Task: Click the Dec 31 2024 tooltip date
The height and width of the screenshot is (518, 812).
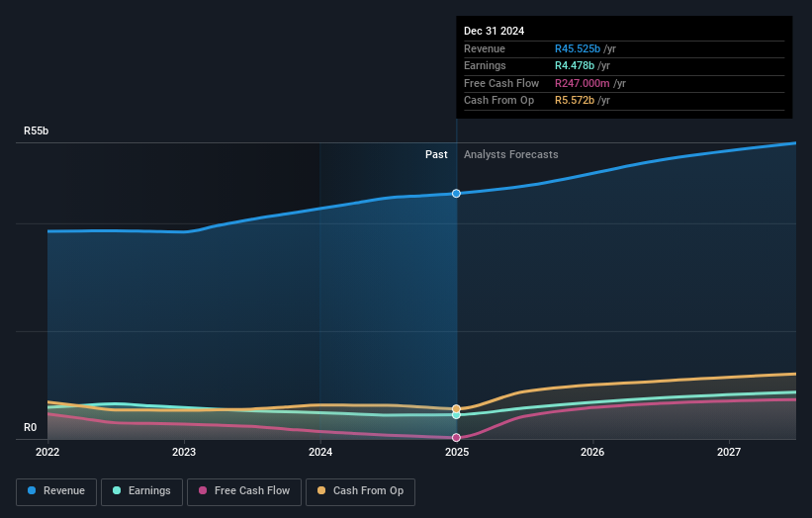Action: coord(495,31)
